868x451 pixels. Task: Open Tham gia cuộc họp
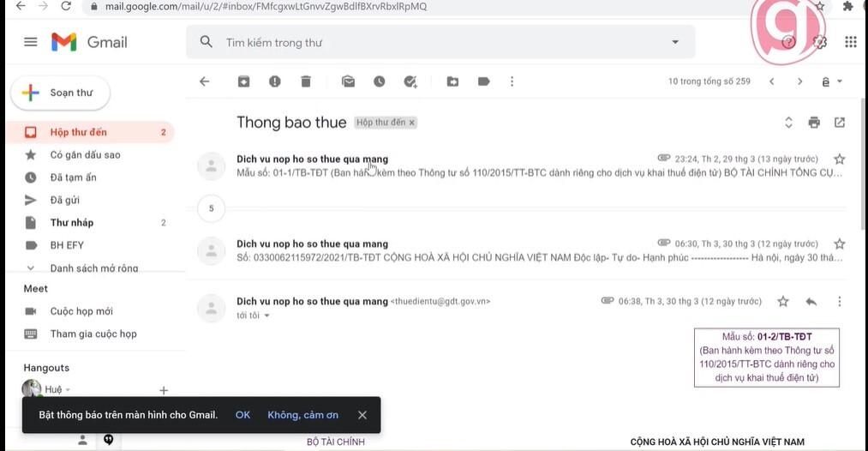coord(93,334)
